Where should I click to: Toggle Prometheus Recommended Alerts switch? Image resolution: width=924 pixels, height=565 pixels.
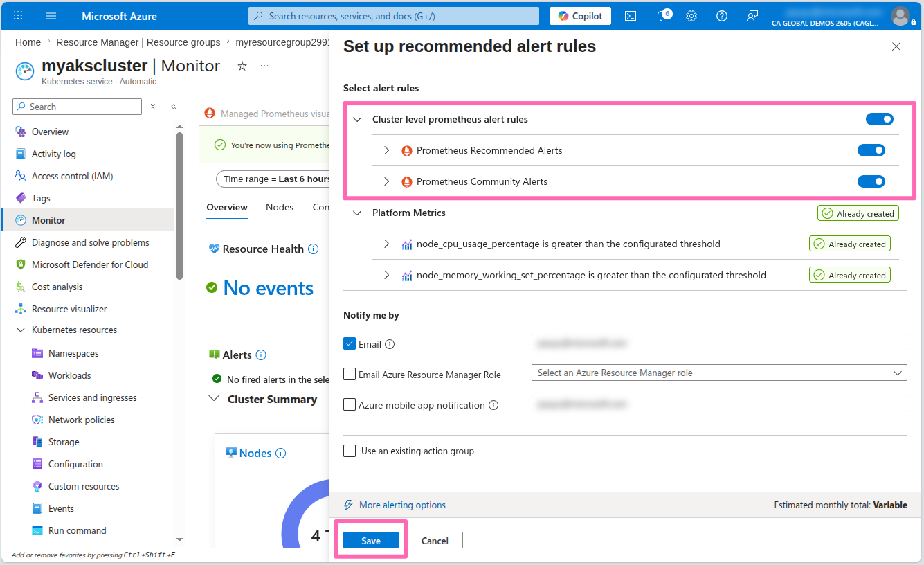pos(871,150)
